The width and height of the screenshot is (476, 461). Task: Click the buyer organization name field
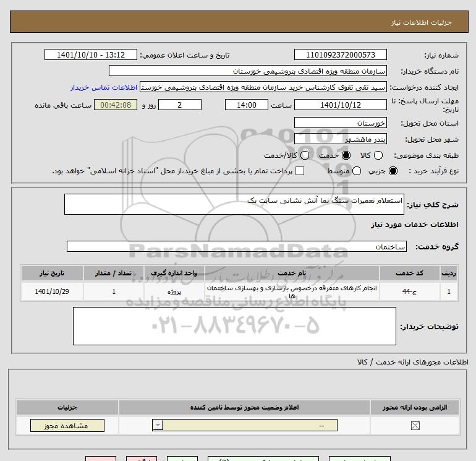click(x=248, y=71)
